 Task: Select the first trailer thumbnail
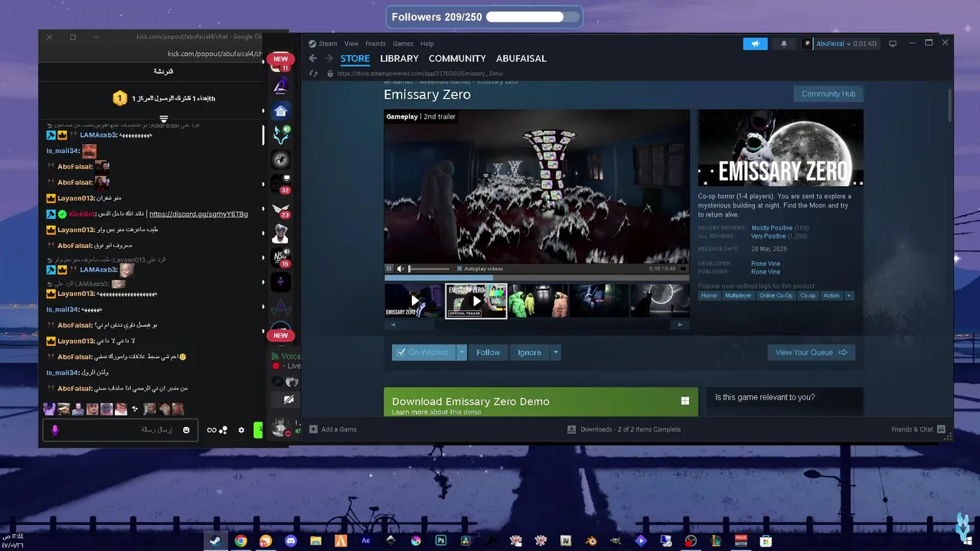click(x=414, y=301)
